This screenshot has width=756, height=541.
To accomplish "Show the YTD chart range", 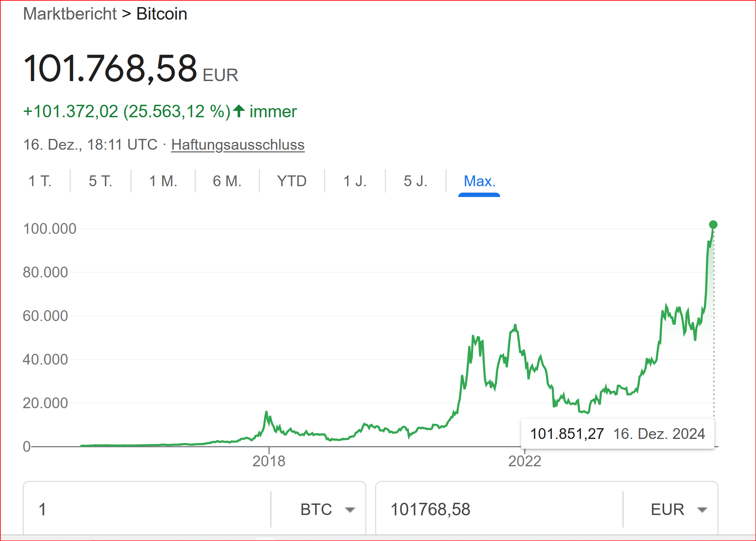I will pos(292,181).
